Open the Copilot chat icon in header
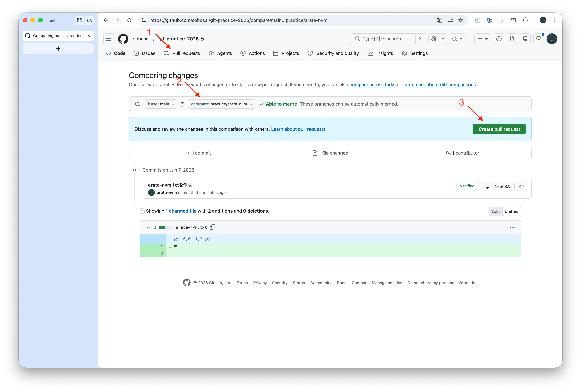The image size is (581, 392). tap(434, 39)
